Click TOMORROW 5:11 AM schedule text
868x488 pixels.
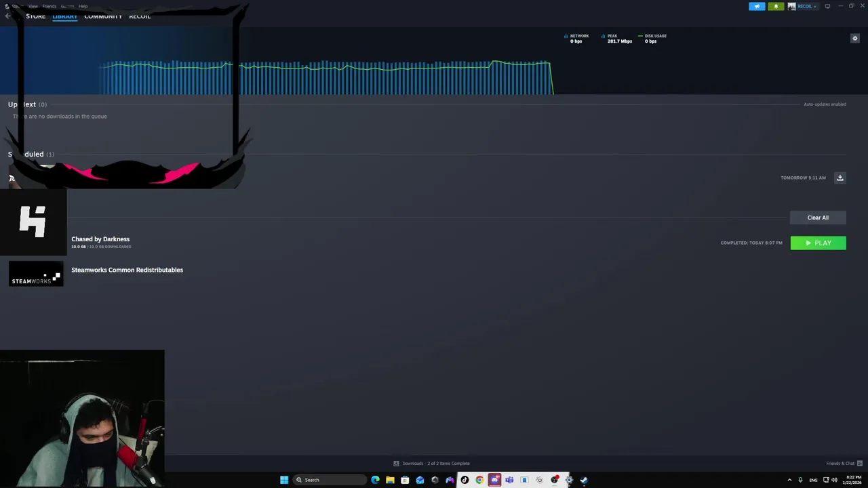pos(803,178)
